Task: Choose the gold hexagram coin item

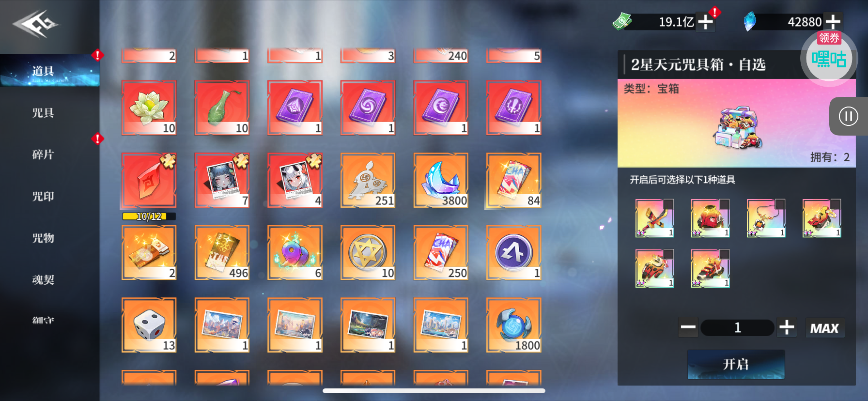Action: point(368,252)
